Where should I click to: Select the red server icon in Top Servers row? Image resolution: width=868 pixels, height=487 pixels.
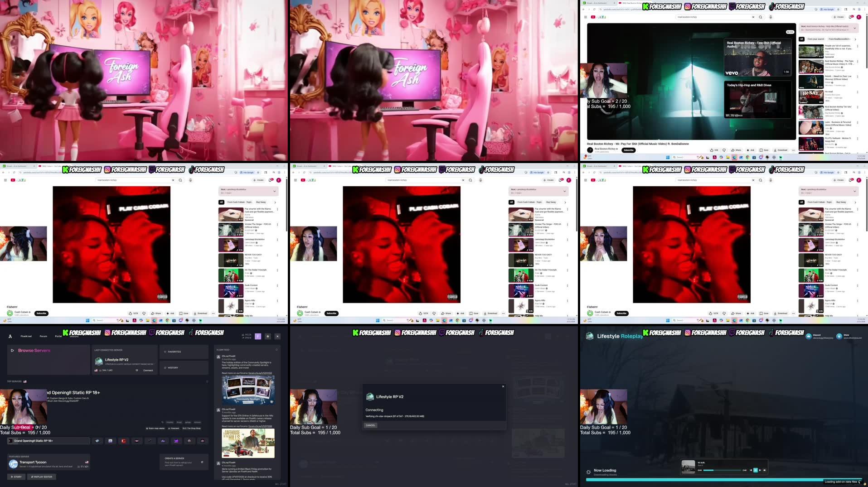[123, 441]
